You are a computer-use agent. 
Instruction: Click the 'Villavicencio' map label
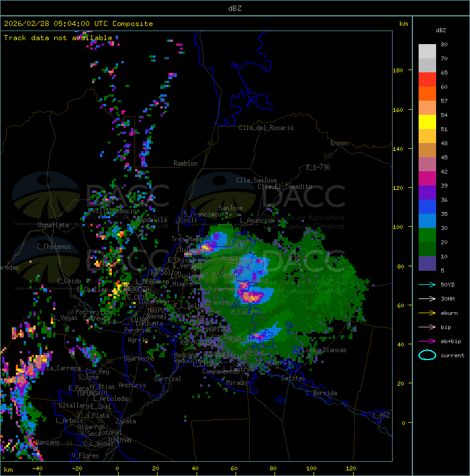point(114,211)
